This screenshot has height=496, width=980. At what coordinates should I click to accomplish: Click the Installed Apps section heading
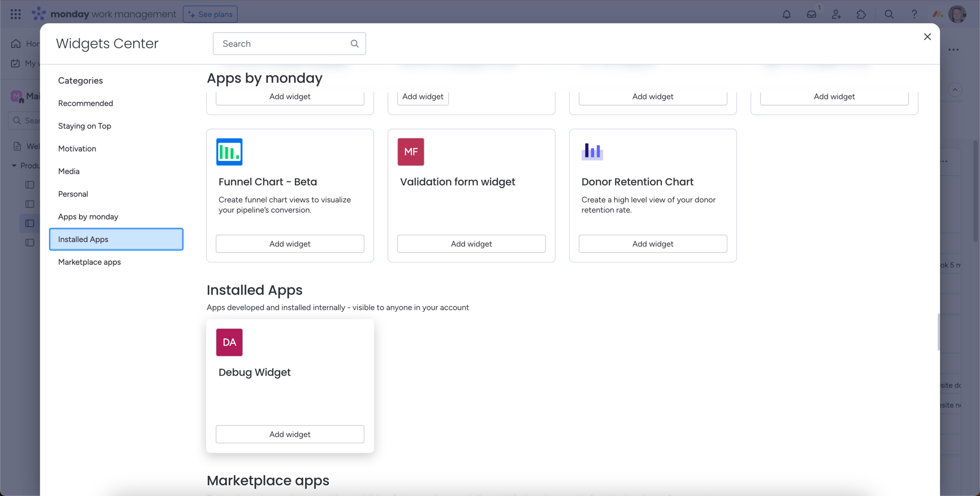point(255,290)
